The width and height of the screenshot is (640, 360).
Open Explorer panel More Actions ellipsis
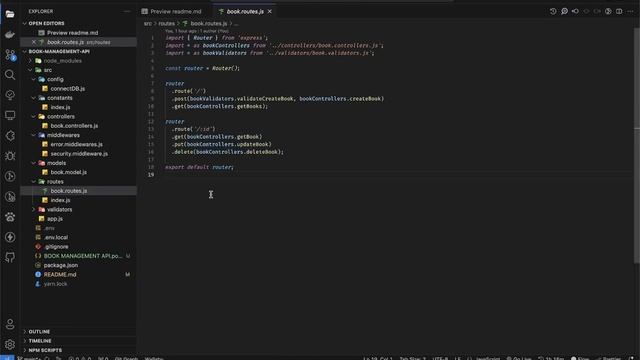[127, 11]
